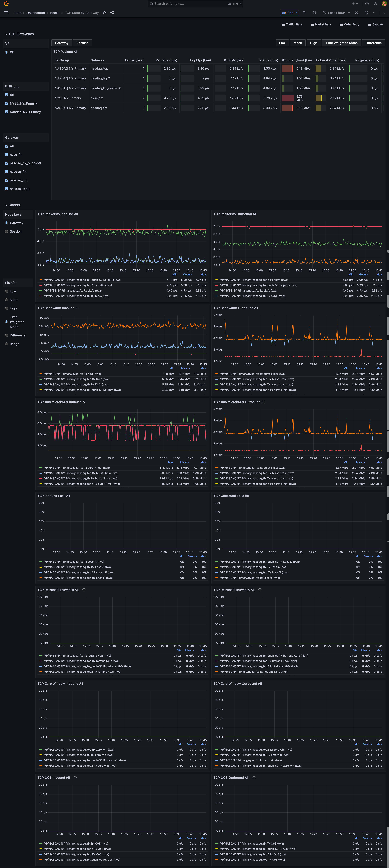389x868 pixels.
Task: Go to Home breadcrumb
Action: pos(17,13)
